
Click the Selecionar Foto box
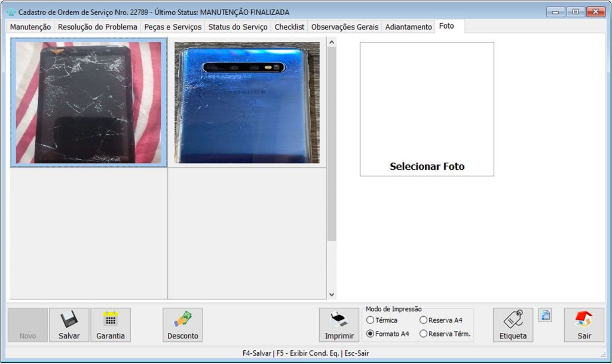tap(427, 109)
